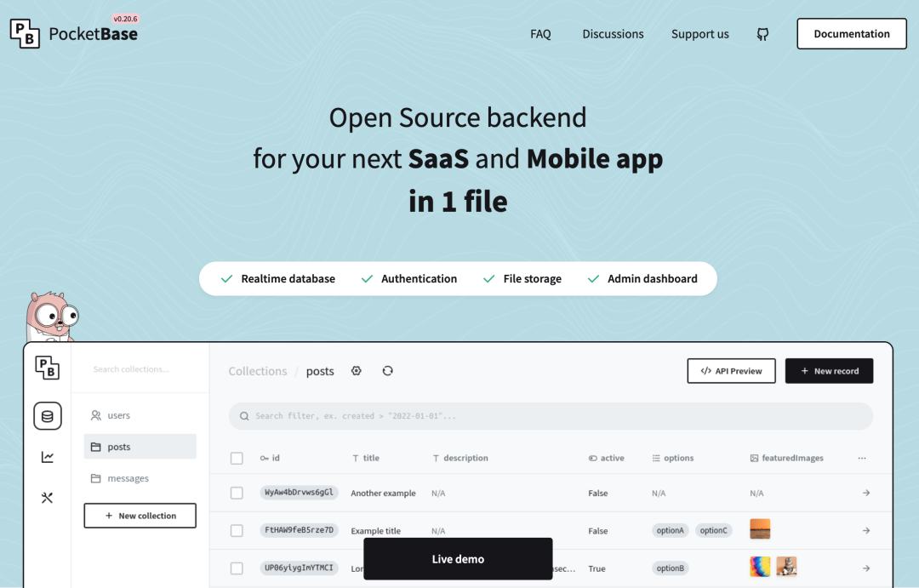
Task: Click the orange featured image thumbnail
Action: 760,529
